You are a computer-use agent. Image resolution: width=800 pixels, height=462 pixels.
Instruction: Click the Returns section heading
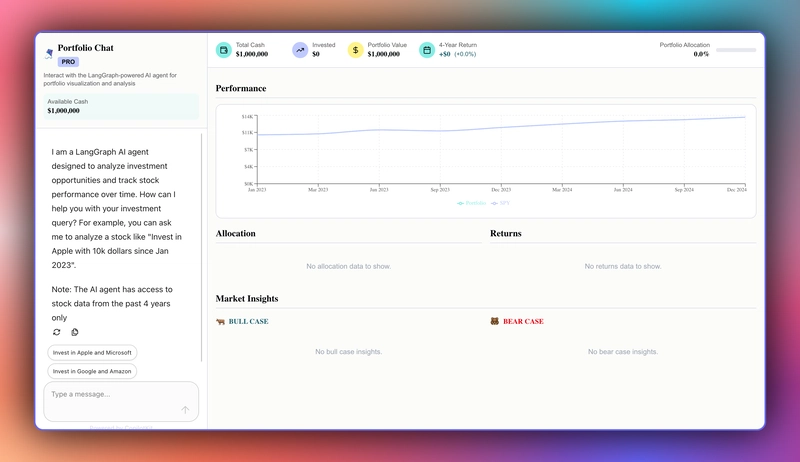[x=506, y=234]
